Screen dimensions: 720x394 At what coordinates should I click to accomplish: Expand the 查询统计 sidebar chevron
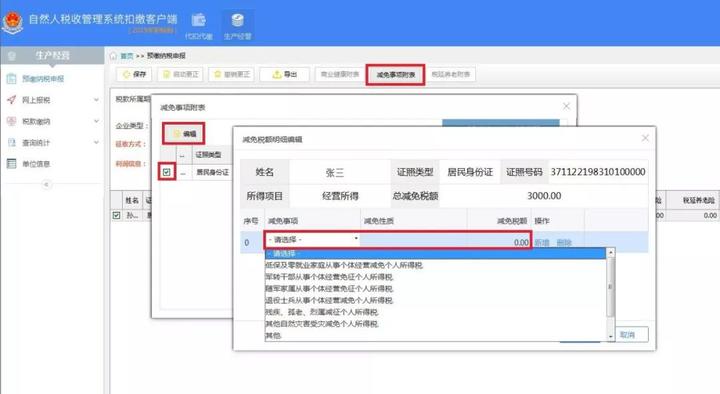point(96,143)
